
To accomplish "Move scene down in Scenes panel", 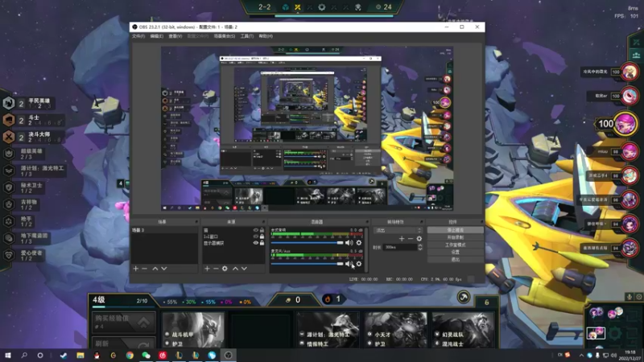I will pos(164,269).
